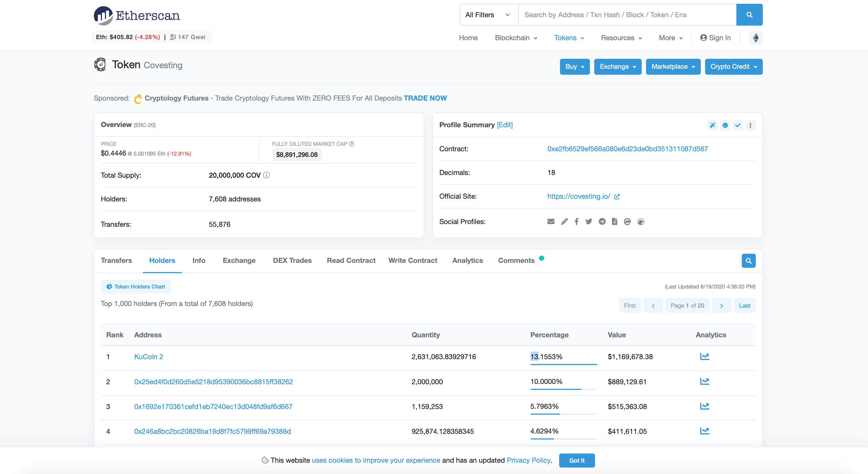Viewport: 868px width, 474px height.
Task: Open the Facebook social profile icon
Action: [x=576, y=222]
